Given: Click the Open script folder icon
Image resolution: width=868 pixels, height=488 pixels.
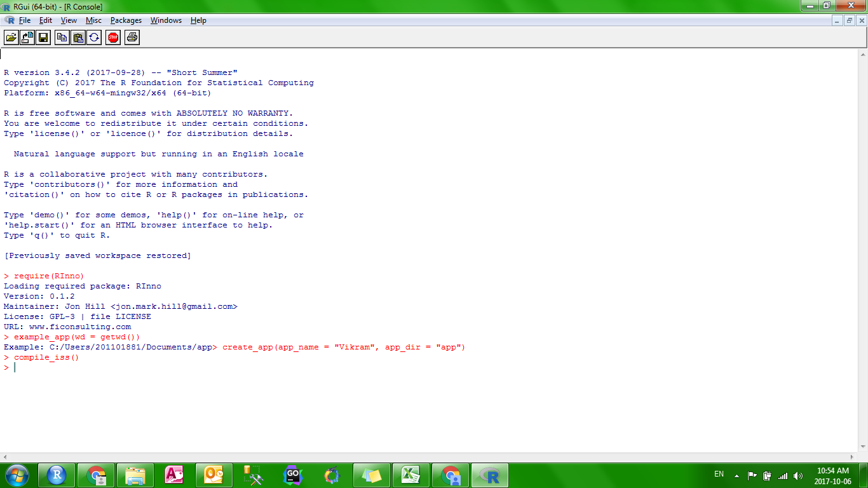Looking at the screenshot, I should pyautogui.click(x=11, y=37).
